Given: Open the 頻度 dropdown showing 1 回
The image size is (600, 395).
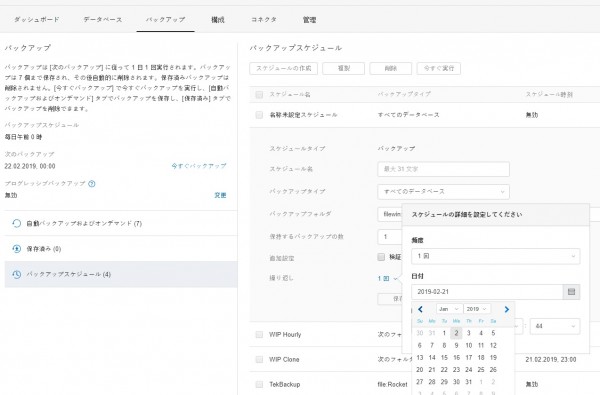Looking at the screenshot, I should click(496, 256).
